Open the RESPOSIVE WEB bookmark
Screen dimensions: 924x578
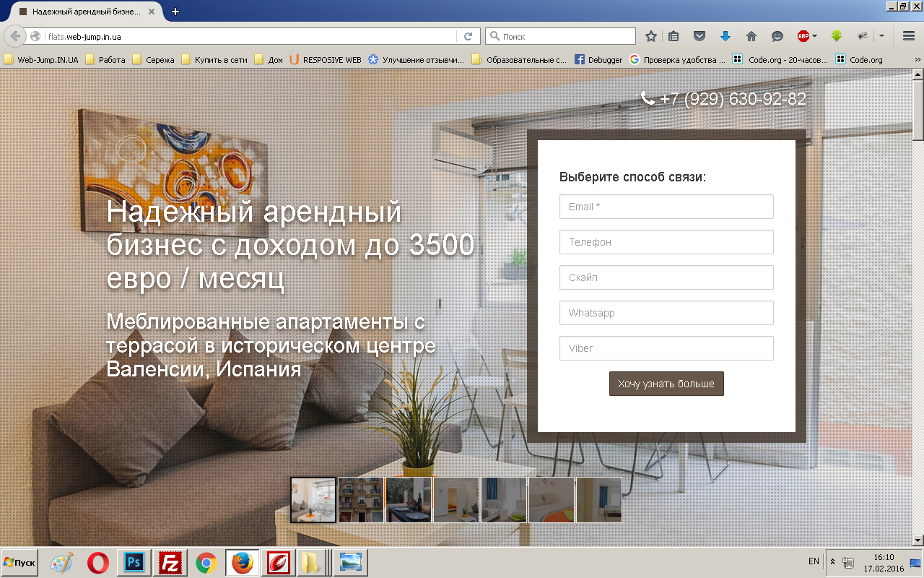(326, 60)
